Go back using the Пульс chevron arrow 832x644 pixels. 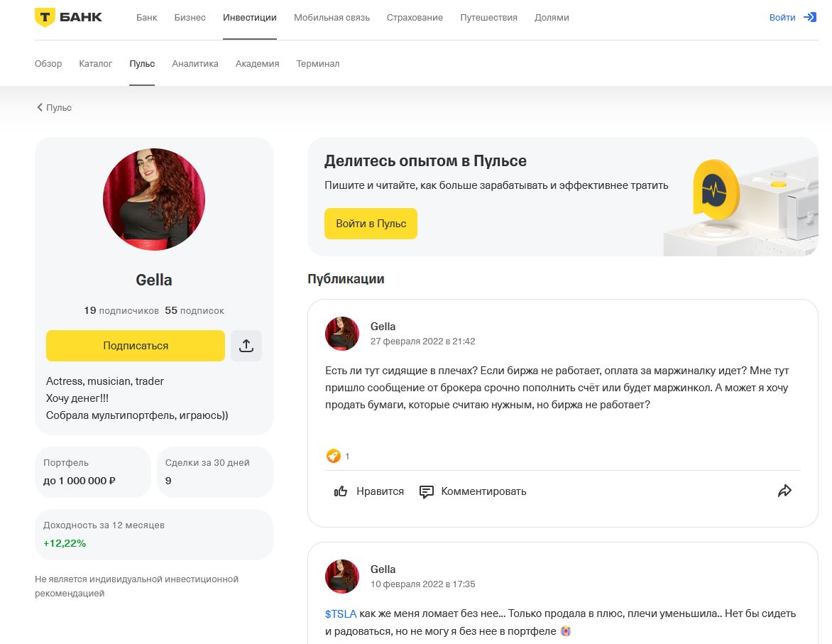pos(40,107)
